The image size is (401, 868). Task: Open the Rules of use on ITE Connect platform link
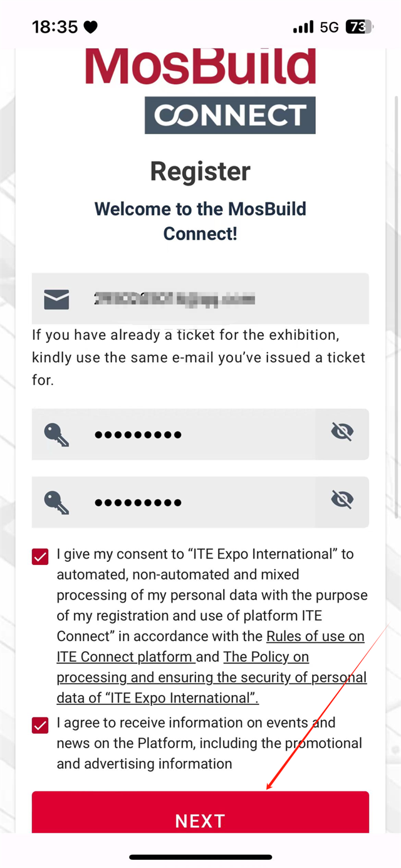(315, 637)
